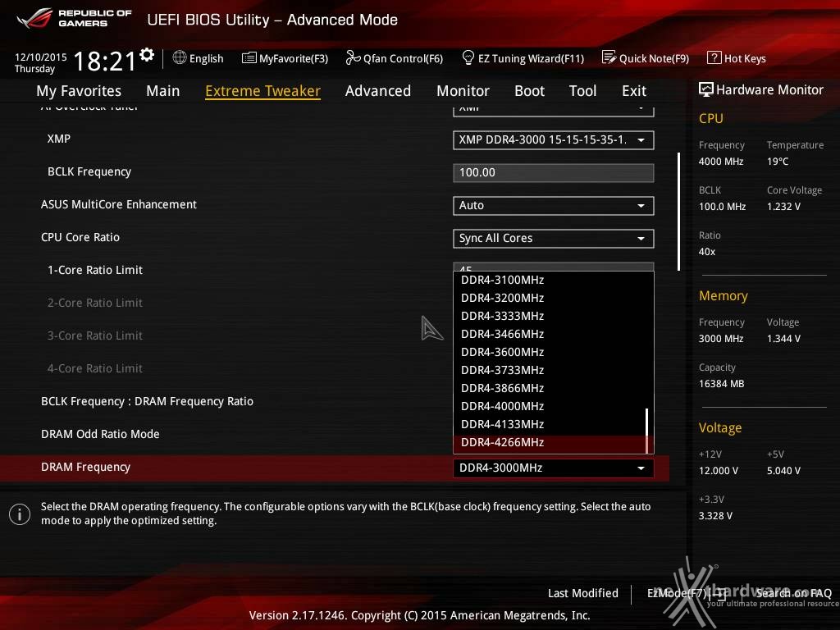Click the info icon beside the help text

point(20,514)
